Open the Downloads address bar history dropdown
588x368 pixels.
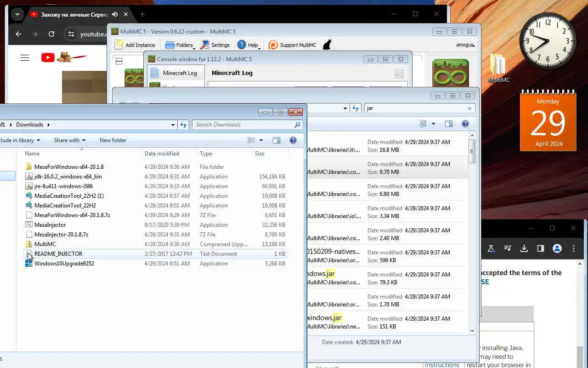point(173,125)
